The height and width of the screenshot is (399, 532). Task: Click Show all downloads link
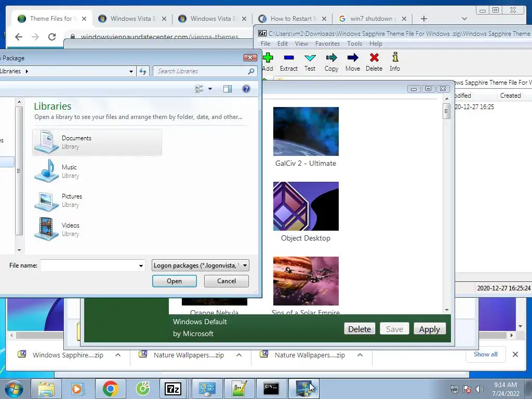(486, 354)
